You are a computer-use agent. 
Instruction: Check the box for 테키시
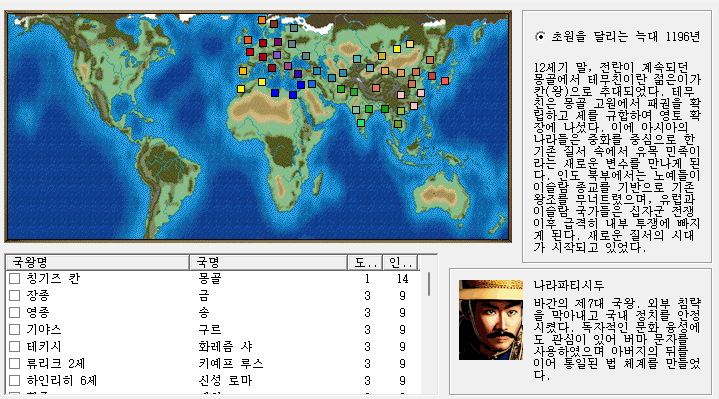click(15, 346)
